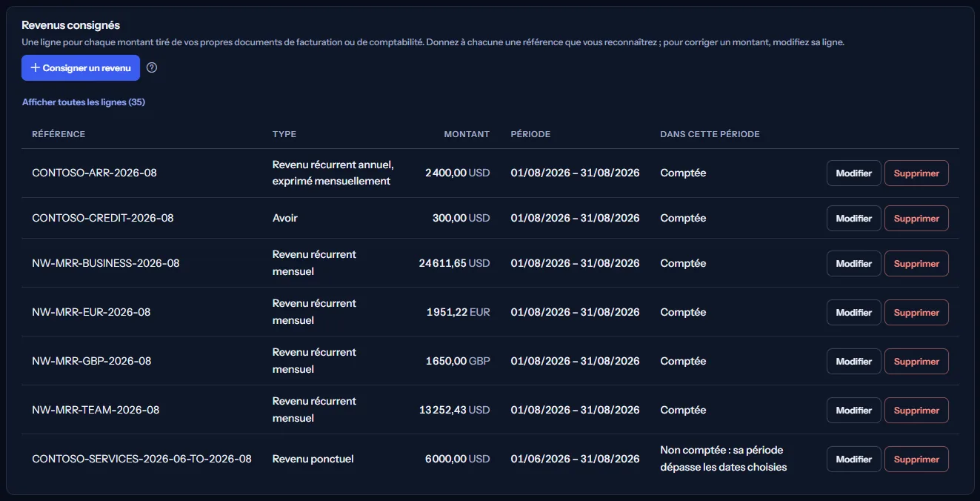Click Modifier for CONTOSO-CREDIT-2026-08
The height and width of the screenshot is (501, 980).
[x=854, y=219]
